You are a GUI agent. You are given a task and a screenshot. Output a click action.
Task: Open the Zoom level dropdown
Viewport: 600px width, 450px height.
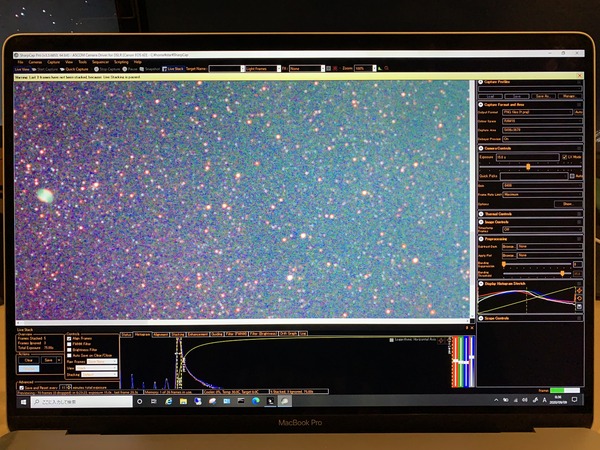(x=365, y=68)
